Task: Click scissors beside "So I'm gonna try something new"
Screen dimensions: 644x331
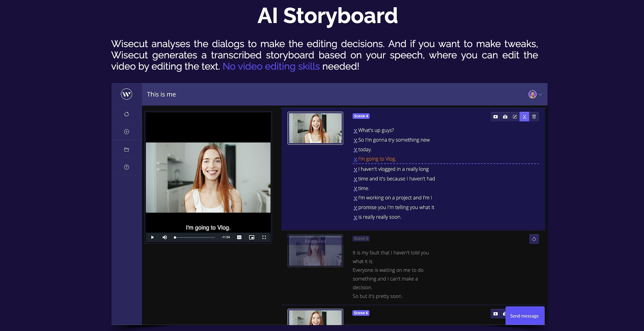Action: [x=355, y=141]
